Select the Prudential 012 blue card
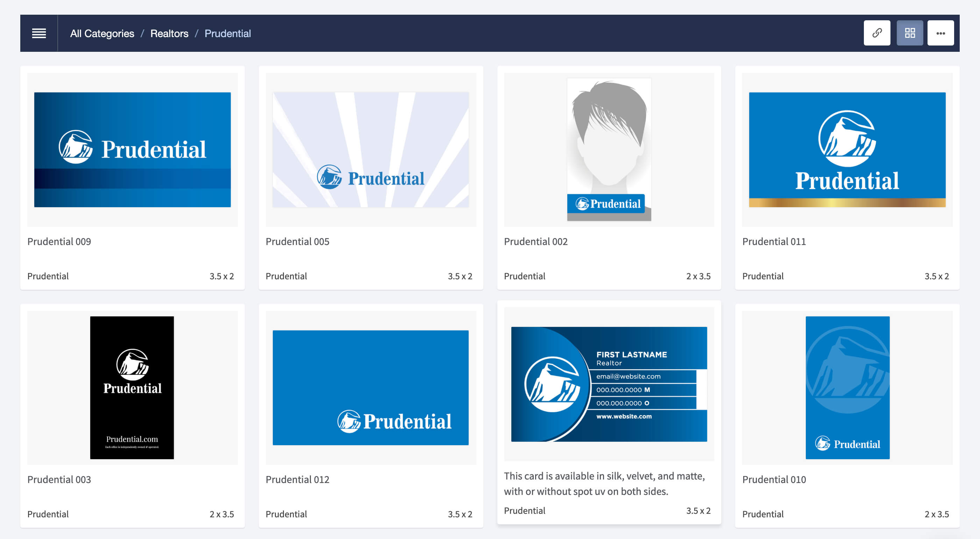 pyautogui.click(x=370, y=387)
